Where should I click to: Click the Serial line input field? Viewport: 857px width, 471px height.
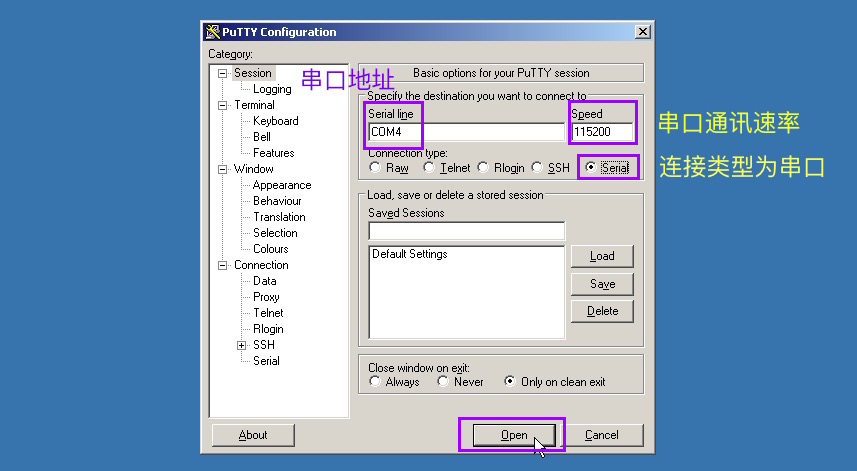point(466,132)
